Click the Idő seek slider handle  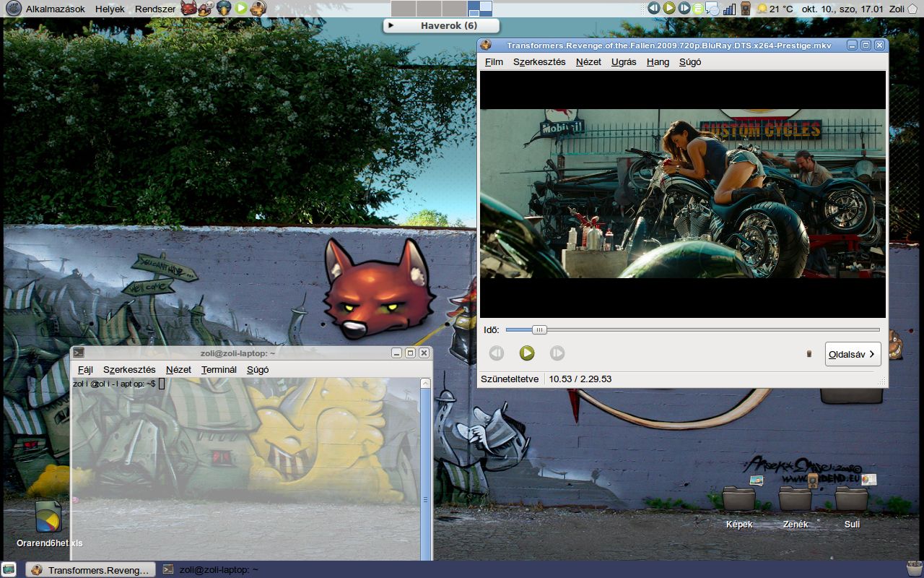[539, 330]
